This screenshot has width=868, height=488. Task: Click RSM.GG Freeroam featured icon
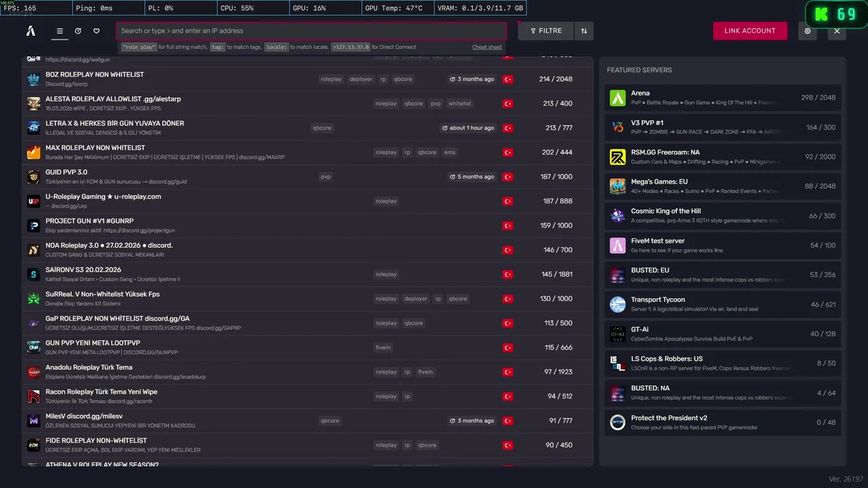click(x=618, y=157)
